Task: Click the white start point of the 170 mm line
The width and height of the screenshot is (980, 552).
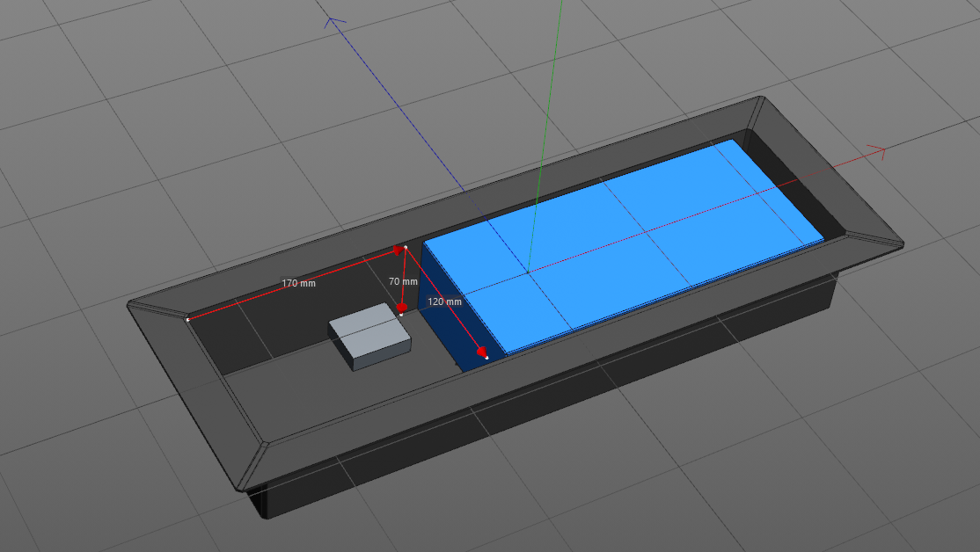Action: coord(187,320)
